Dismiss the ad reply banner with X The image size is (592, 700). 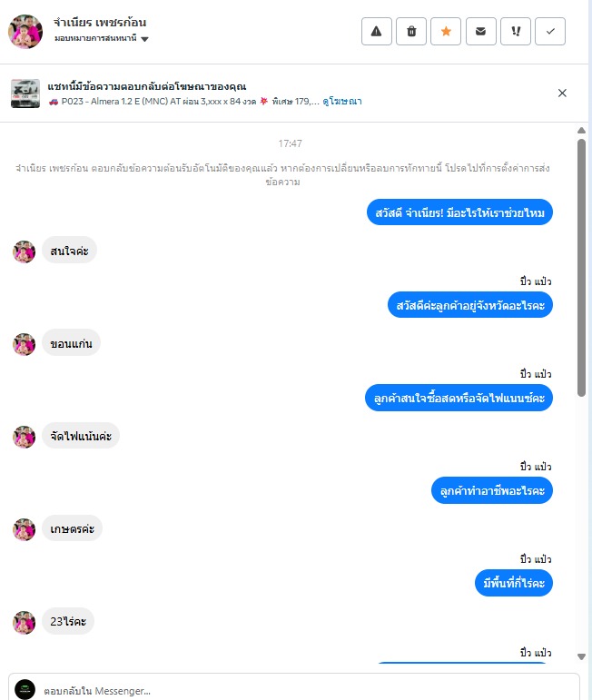(x=562, y=93)
